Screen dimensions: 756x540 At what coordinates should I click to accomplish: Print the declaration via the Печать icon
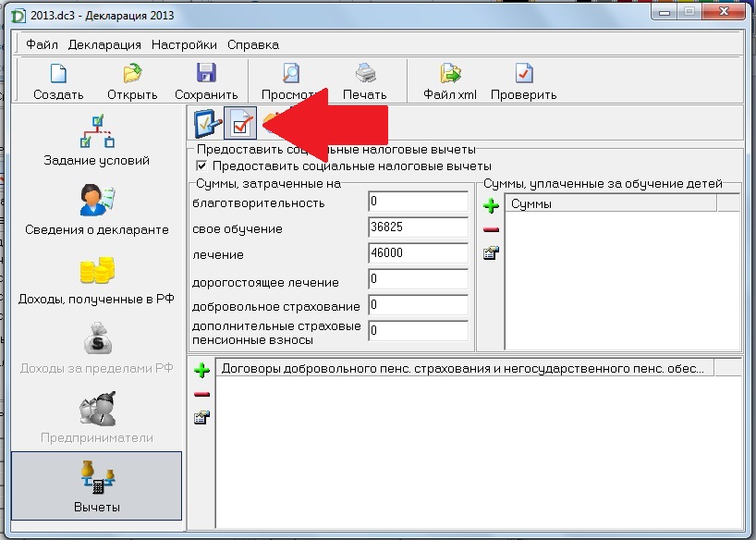point(365,74)
